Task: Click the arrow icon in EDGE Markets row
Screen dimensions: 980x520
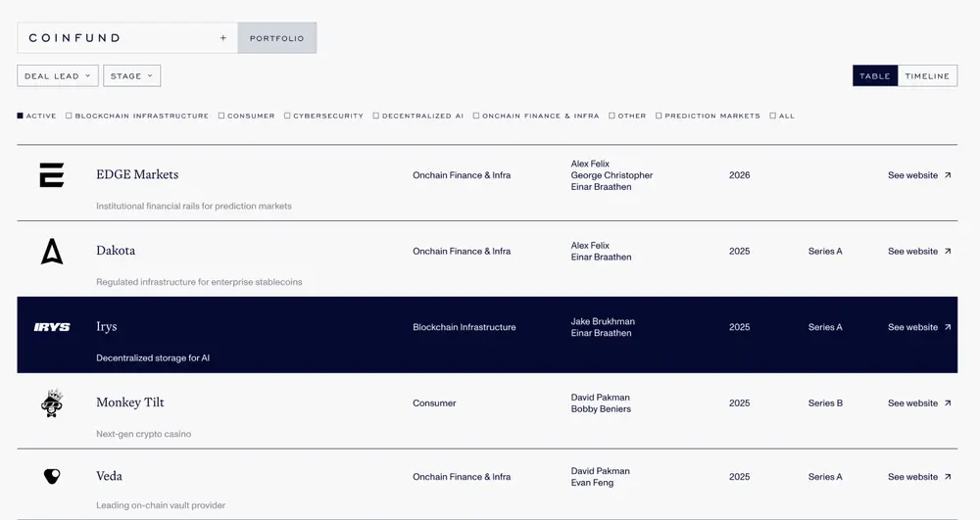Action: click(948, 175)
